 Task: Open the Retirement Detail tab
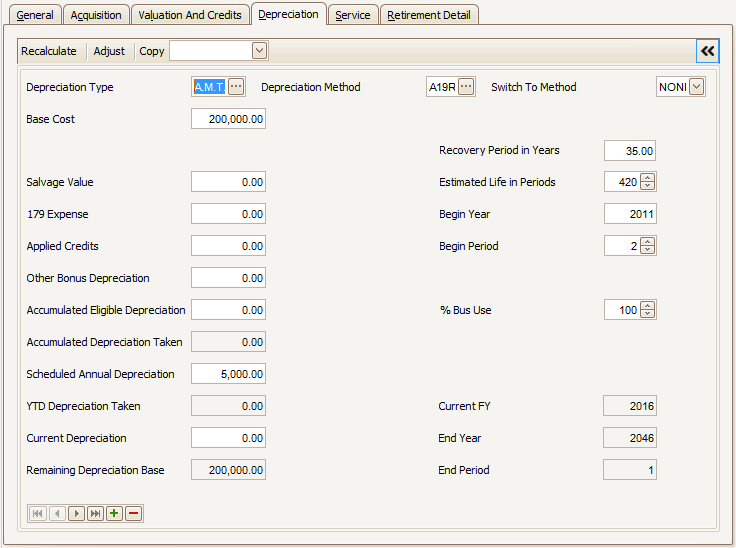tap(429, 15)
